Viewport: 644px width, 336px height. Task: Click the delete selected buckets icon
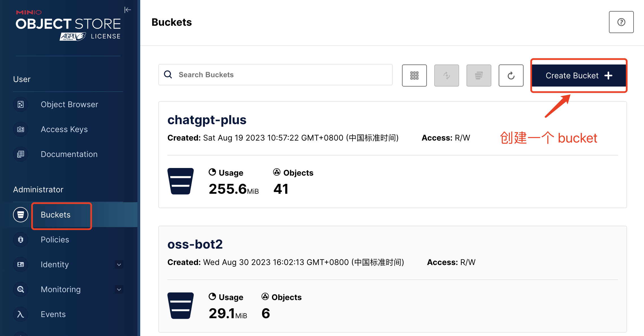tap(479, 76)
